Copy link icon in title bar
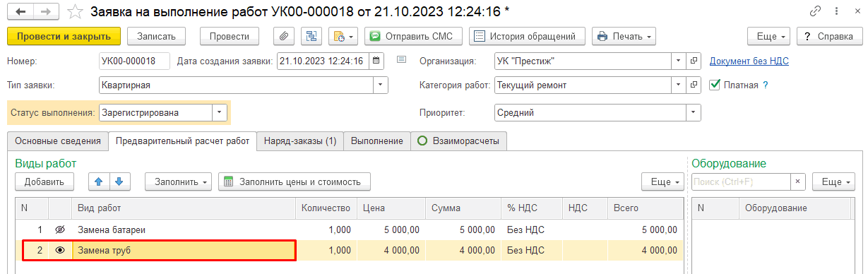The image size is (868, 274). click(816, 11)
